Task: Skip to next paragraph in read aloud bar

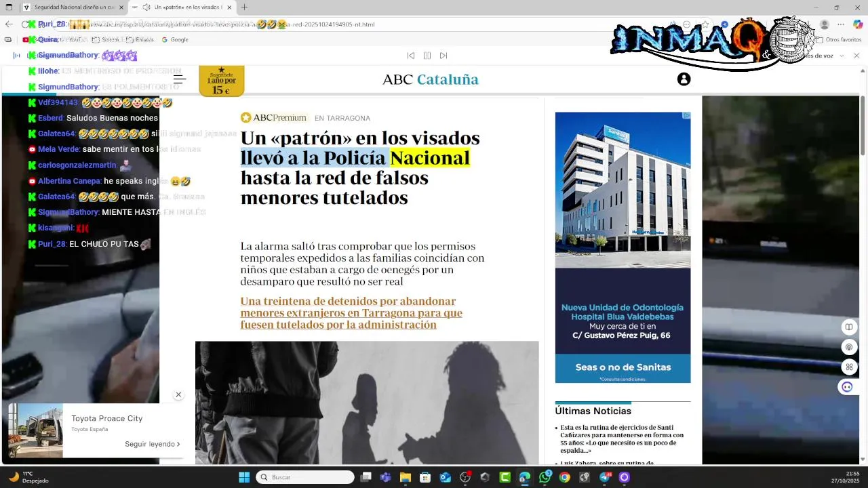Action: tap(443, 56)
